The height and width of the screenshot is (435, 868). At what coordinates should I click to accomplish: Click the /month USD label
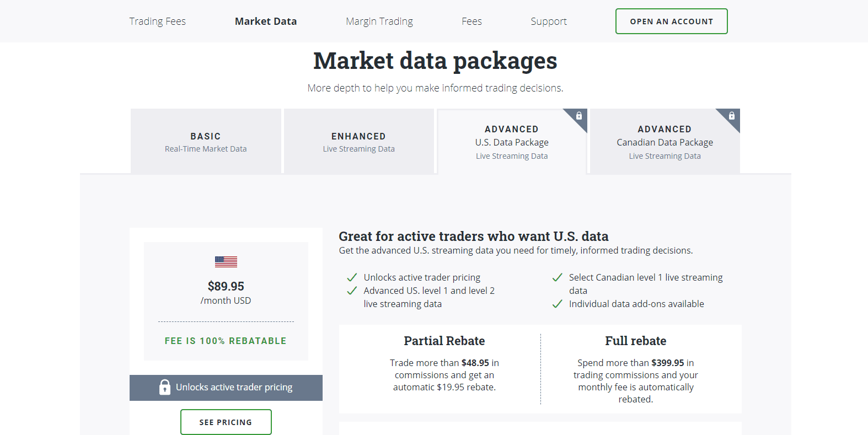pyautogui.click(x=226, y=300)
